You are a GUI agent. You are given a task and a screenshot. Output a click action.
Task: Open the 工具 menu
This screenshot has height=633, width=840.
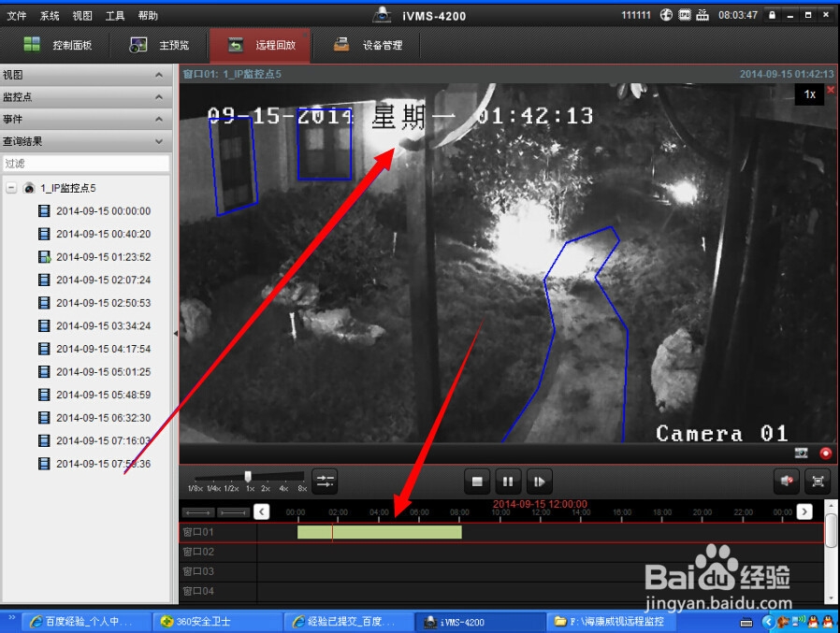(x=115, y=16)
